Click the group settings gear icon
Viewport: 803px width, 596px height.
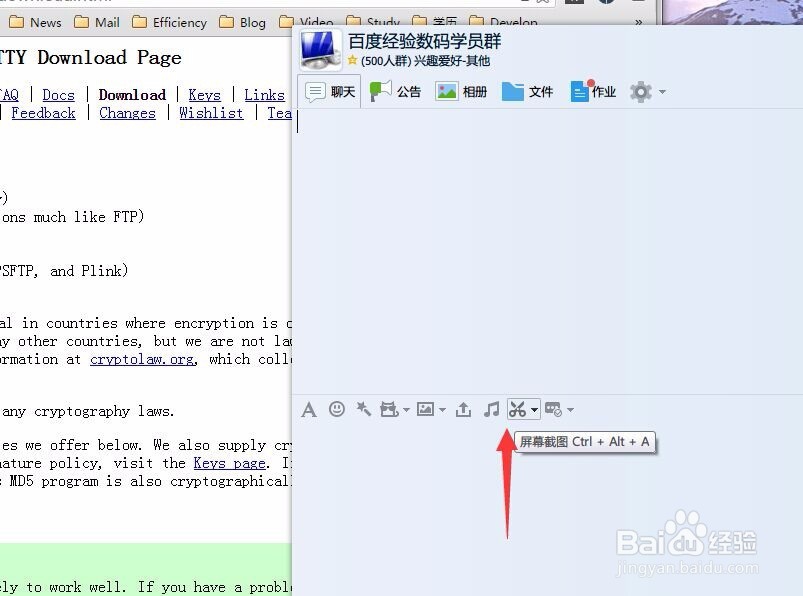pyautogui.click(x=641, y=92)
